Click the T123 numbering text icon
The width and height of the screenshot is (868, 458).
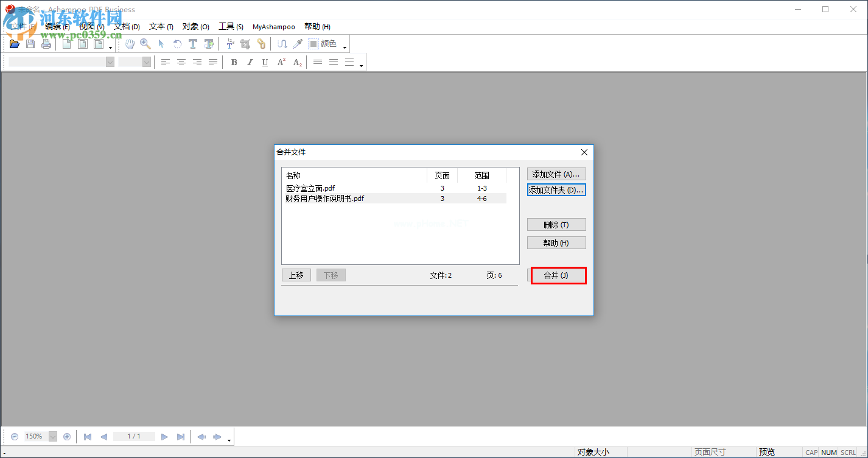pos(230,44)
